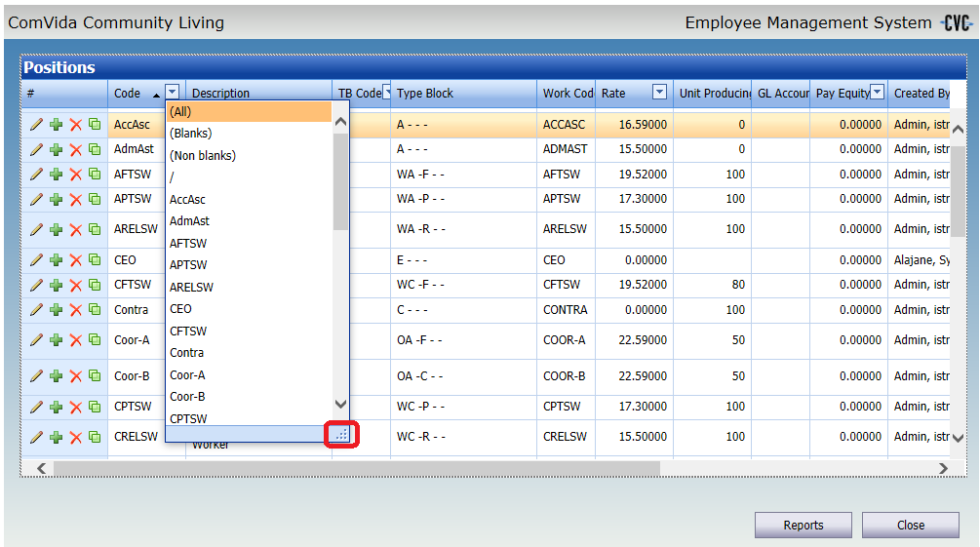Click the green plus add icon on AdmAst row
The image size is (980, 547).
click(56, 149)
